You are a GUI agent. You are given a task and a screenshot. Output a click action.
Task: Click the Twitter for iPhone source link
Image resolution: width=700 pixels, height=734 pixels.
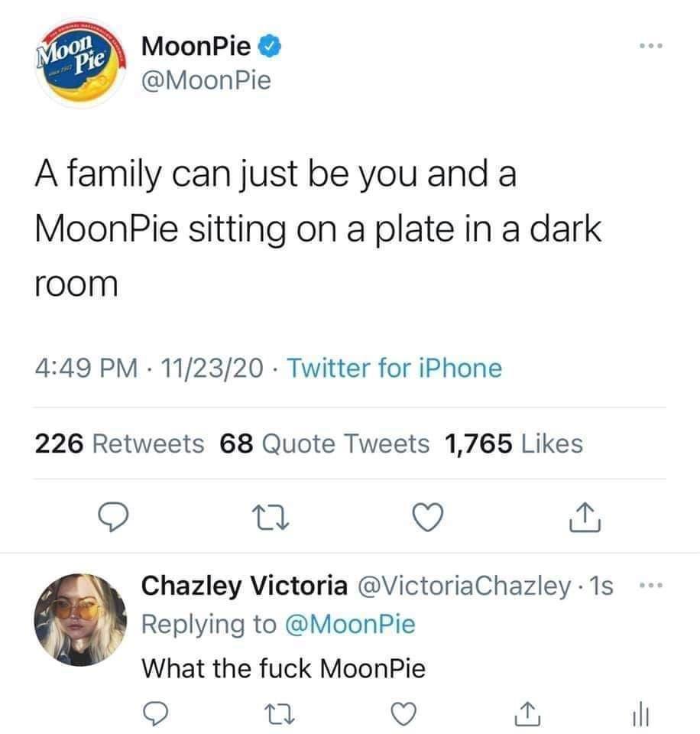[x=396, y=369]
